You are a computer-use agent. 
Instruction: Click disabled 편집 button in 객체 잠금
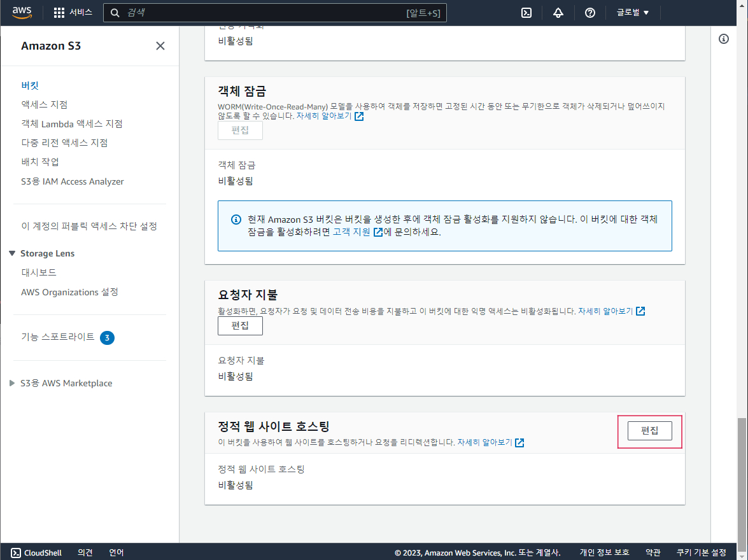click(240, 130)
